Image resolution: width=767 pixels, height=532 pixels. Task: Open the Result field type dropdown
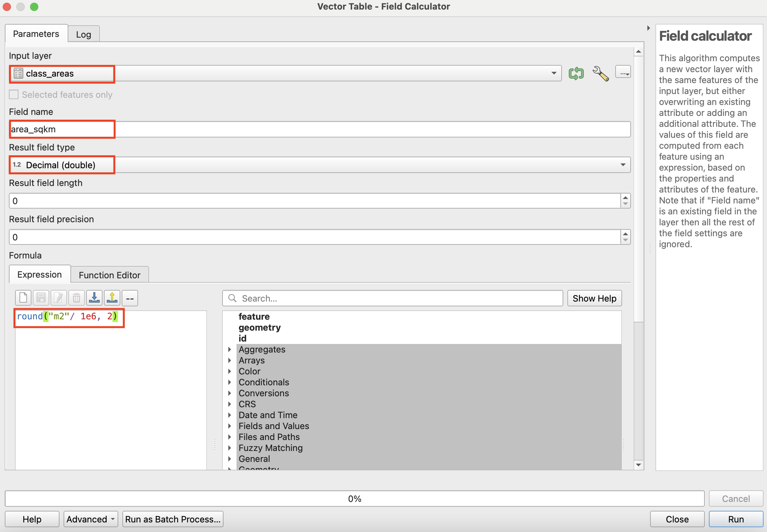pyautogui.click(x=623, y=165)
